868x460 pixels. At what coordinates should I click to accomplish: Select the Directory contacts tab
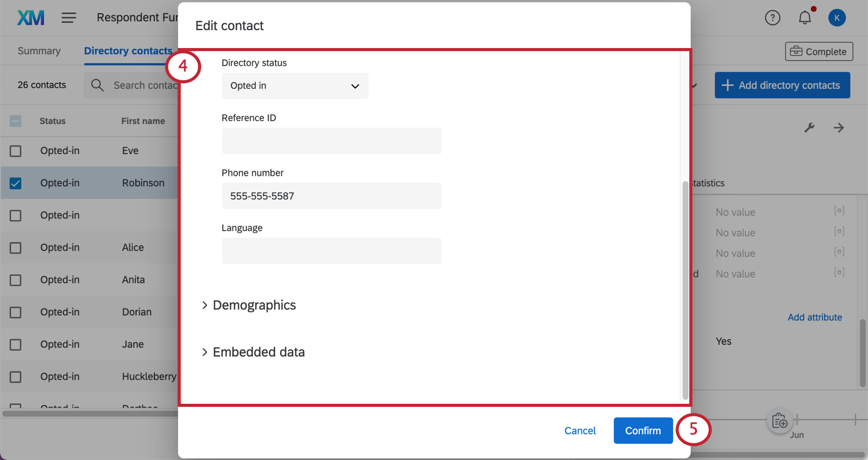(128, 51)
